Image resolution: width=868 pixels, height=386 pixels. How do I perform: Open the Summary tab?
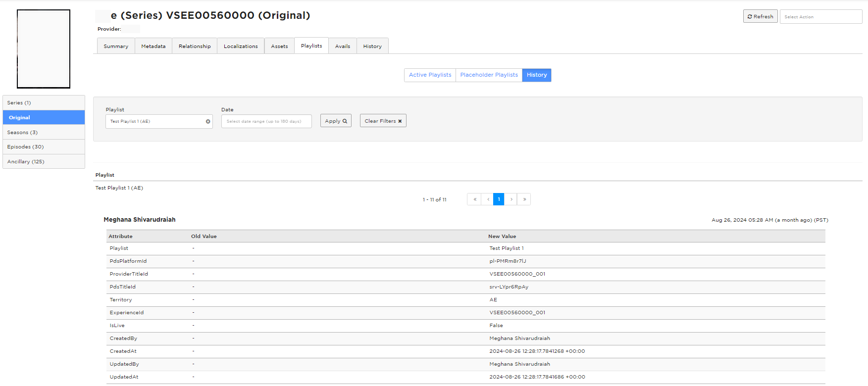tap(116, 46)
